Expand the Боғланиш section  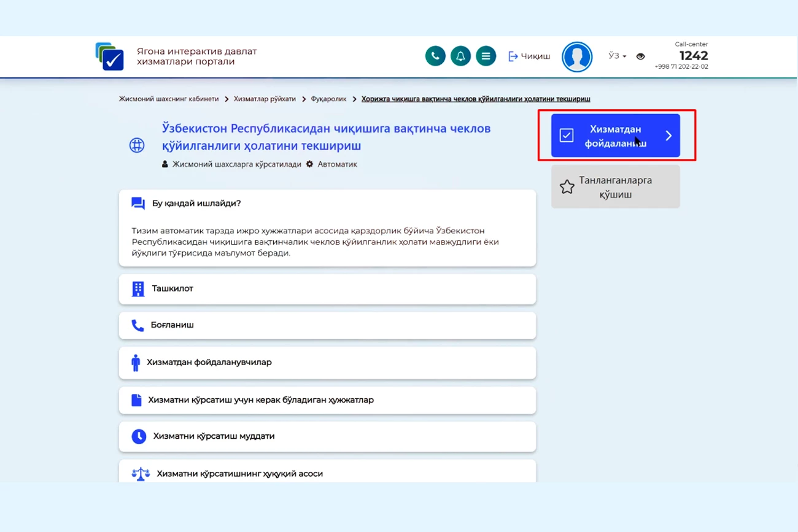pyautogui.click(x=327, y=326)
